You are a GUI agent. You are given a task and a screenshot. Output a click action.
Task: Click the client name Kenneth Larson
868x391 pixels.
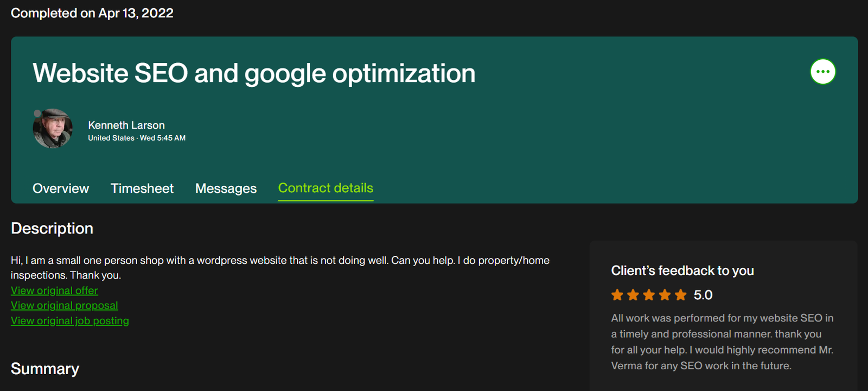[126, 125]
